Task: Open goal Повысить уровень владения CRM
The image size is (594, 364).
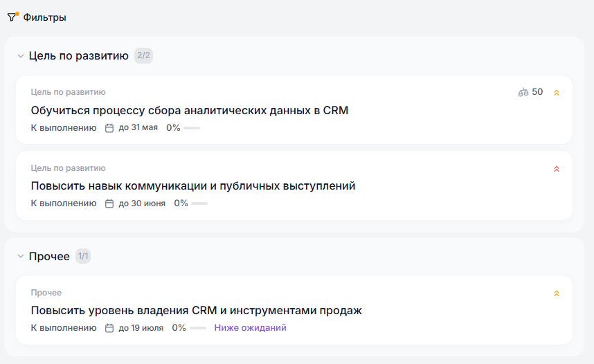Action: click(x=196, y=310)
